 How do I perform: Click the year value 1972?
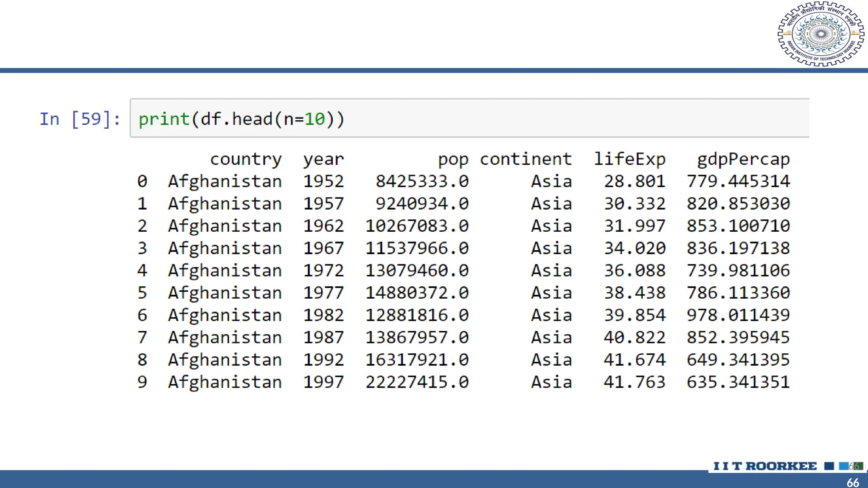tap(323, 271)
